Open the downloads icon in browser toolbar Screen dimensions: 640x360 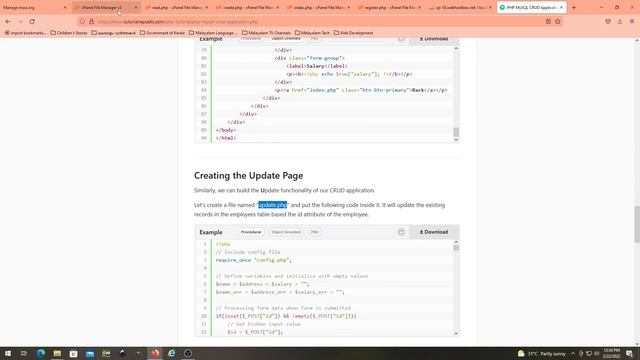(620, 21)
